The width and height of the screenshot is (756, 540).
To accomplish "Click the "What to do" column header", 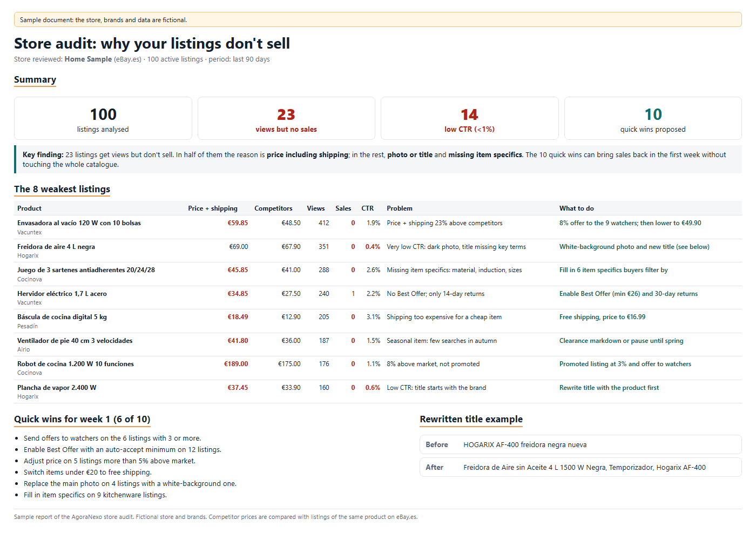I will coord(577,208).
